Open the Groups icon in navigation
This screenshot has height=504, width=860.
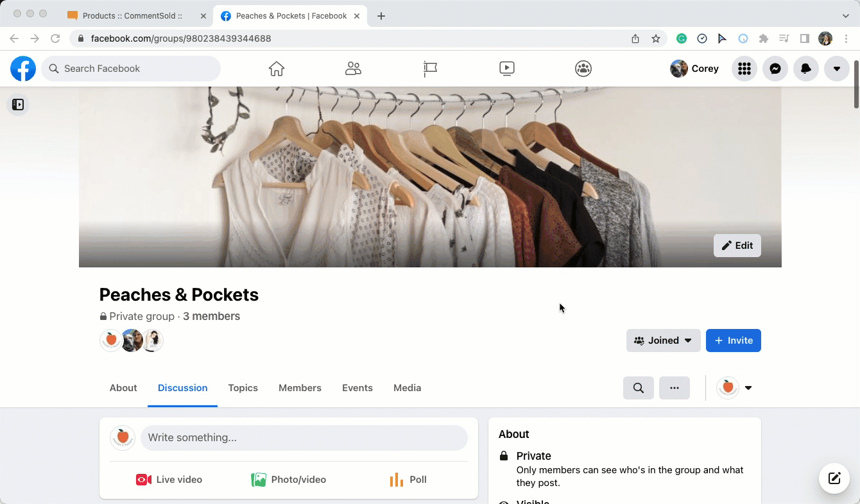coord(583,69)
